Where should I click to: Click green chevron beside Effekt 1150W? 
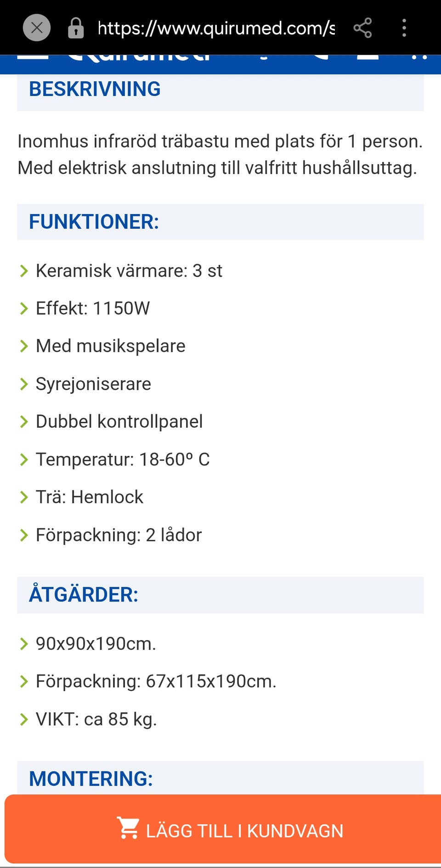click(x=24, y=309)
